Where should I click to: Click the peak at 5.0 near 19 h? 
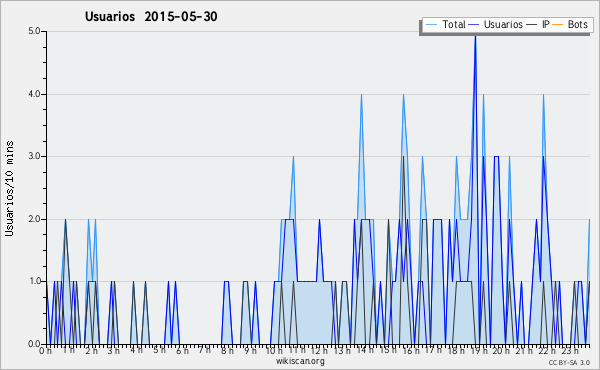coord(475,36)
